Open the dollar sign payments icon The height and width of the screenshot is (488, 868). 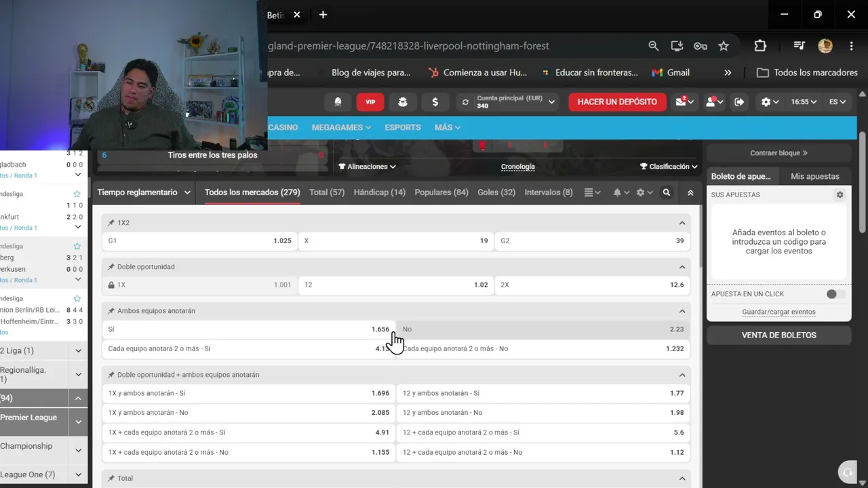click(x=435, y=102)
